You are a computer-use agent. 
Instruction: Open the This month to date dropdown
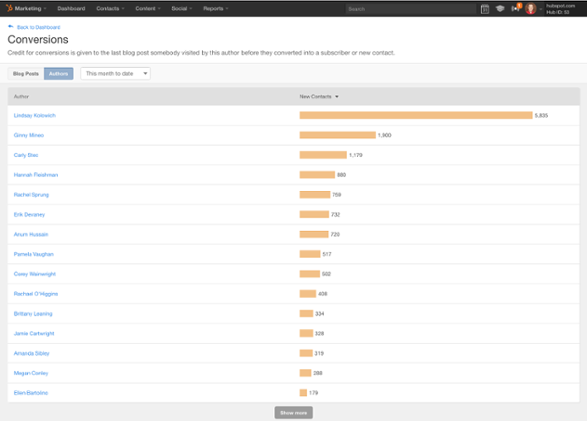(x=115, y=74)
